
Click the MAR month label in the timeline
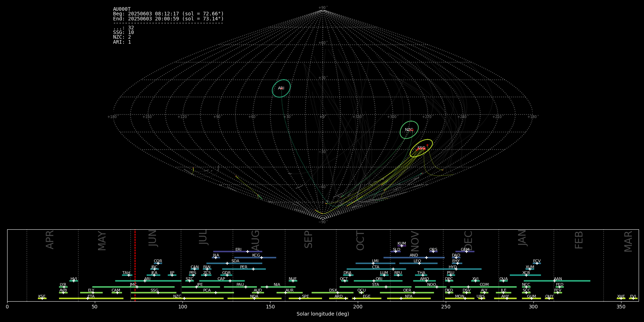pos(628,241)
